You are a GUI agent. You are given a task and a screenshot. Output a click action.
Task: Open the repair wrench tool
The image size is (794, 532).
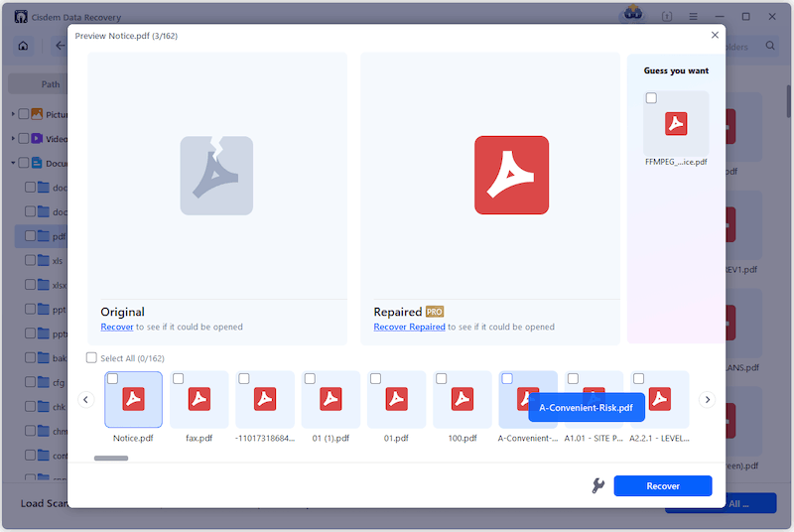[x=598, y=485]
